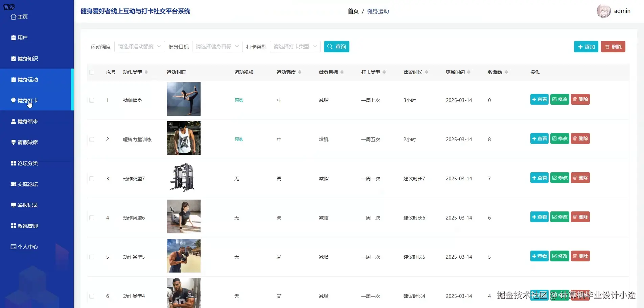Open 论坛分类 from the sidebar

click(x=27, y=163)
